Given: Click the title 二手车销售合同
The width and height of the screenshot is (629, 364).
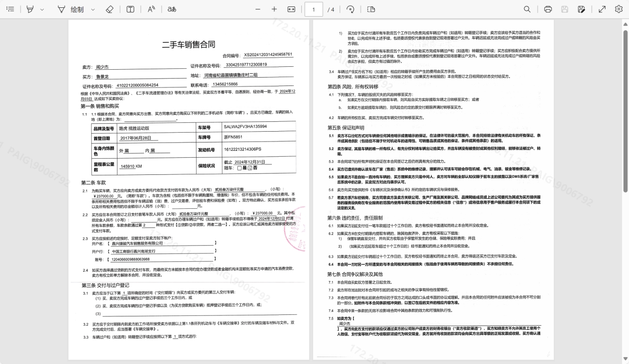Looking at the screenshot, I should click(189, 45).
